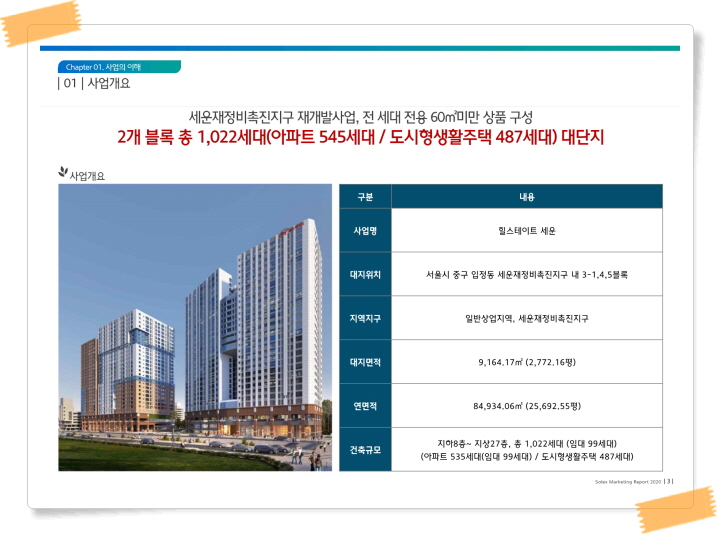
Task: Click the '지하8층~ 지상27층' scale line
Action: pos(527,443)
